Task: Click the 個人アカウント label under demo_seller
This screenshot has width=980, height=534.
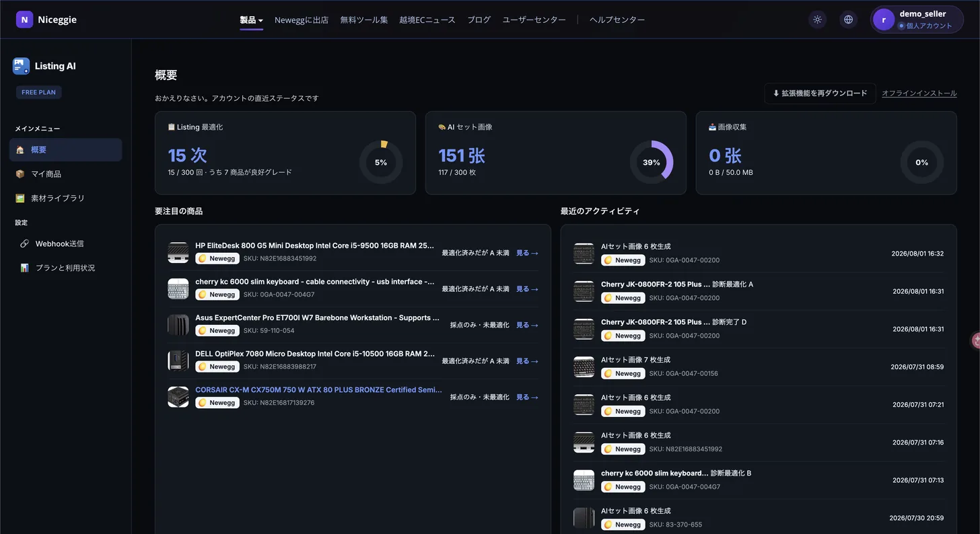Action: tap(930, 26)
